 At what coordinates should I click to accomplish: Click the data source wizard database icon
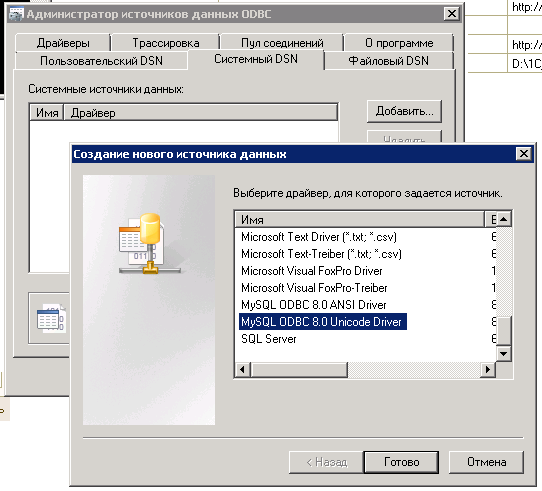click(150, 243)
